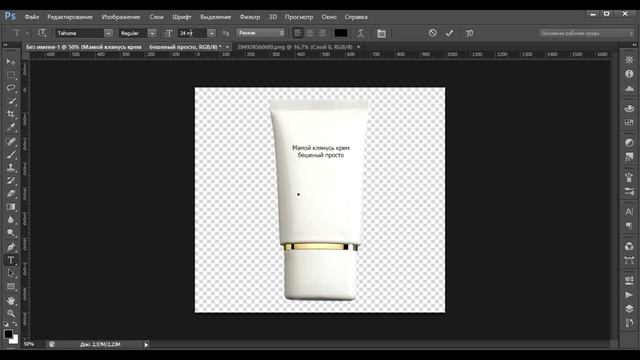The width and height of the screenshot is (640, 360).
Task: Select the Move tool
Action: point(11,62)
